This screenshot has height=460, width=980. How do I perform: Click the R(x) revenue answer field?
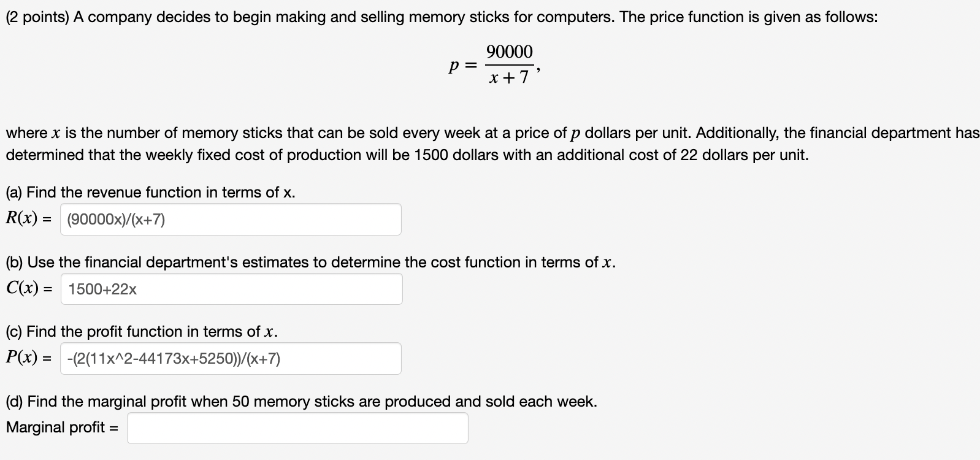click(x=230, y=219)
